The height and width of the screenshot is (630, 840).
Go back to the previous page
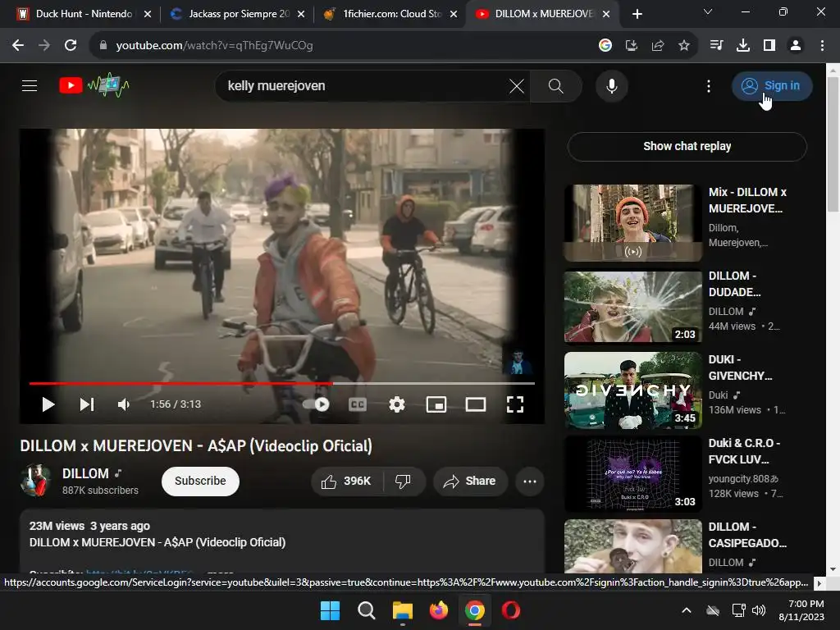coord(18,46)
